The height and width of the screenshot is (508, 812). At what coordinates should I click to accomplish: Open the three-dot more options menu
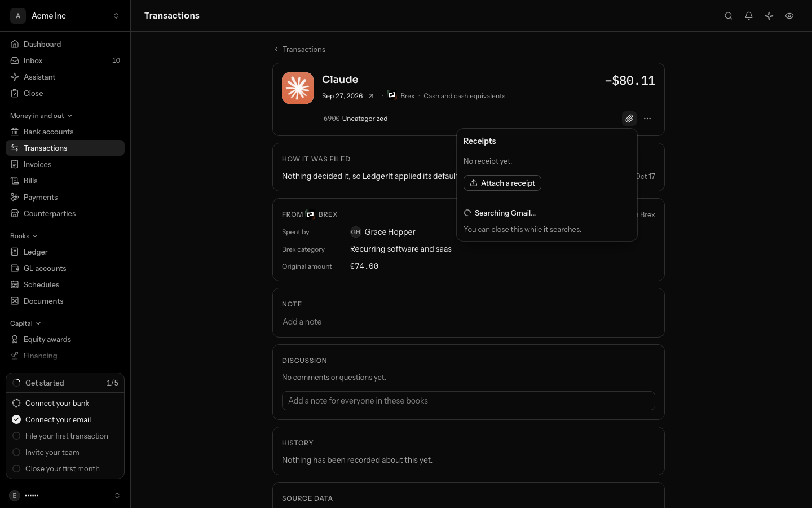tap(647, 119)
